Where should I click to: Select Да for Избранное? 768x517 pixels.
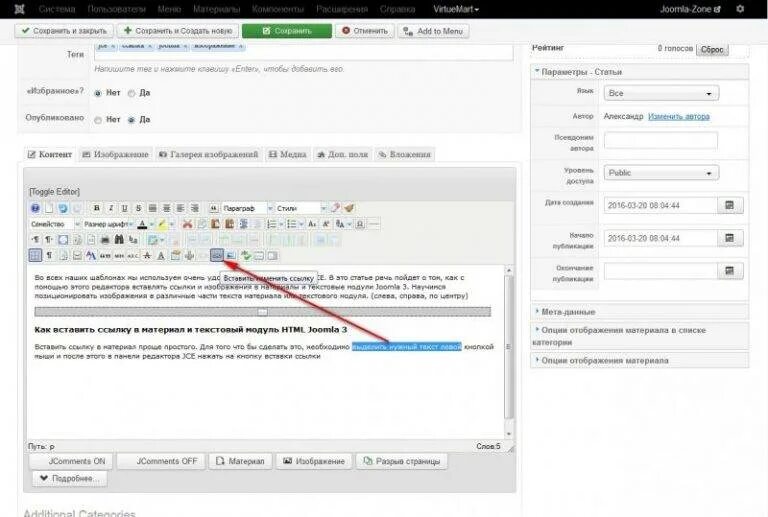pyautogui.click(x=131, y=93)
